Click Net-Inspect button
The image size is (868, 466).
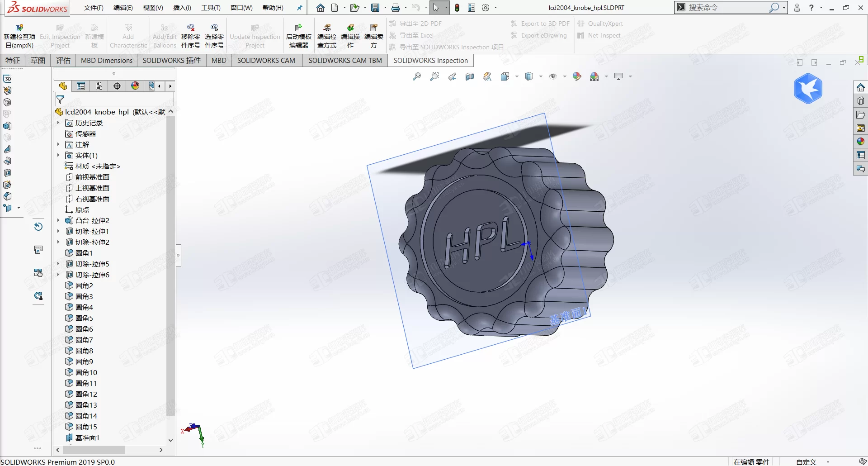599,35
